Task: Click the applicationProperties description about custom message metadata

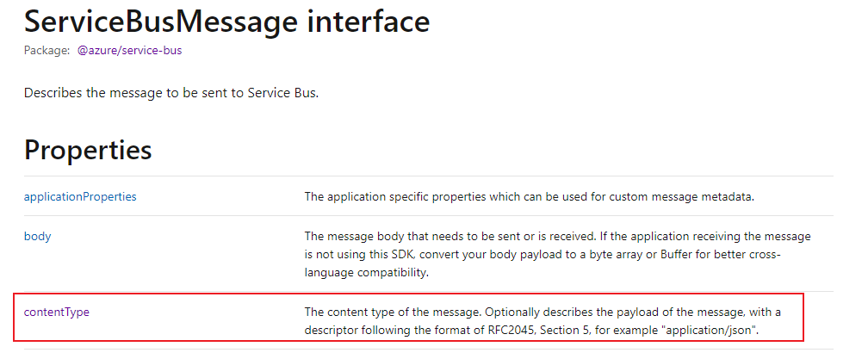Action: click(x=530, y=196)
